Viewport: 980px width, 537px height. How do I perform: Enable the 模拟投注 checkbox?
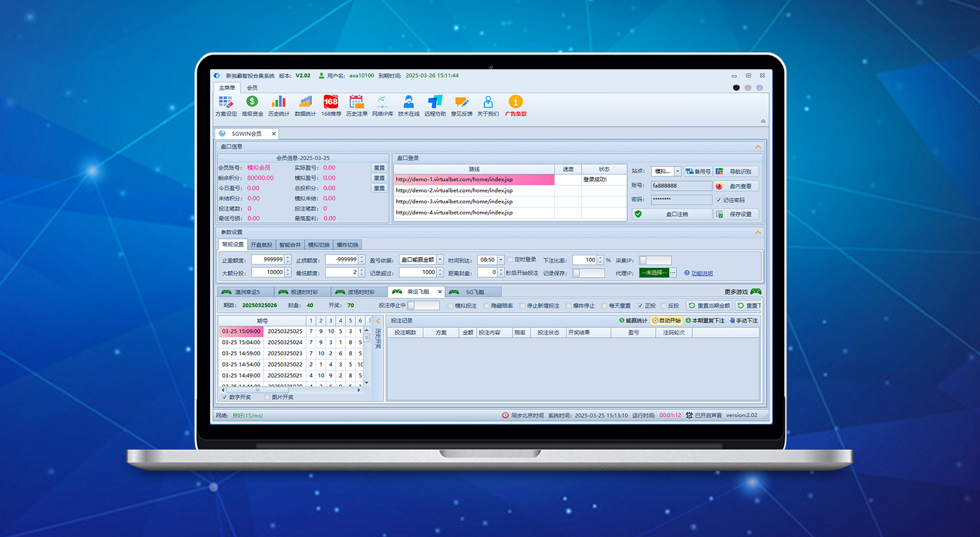[451, 306]
